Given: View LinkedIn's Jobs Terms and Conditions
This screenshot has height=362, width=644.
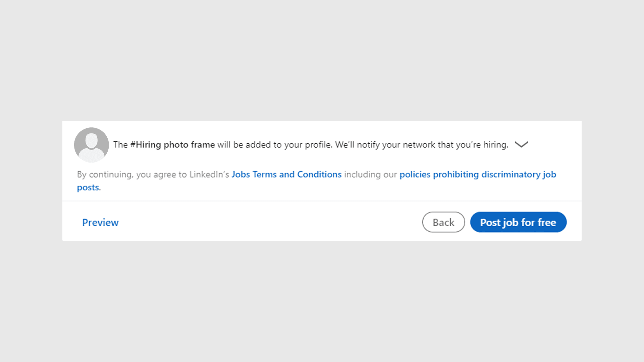Looking at the screenshot, I should tap(286, 174).
